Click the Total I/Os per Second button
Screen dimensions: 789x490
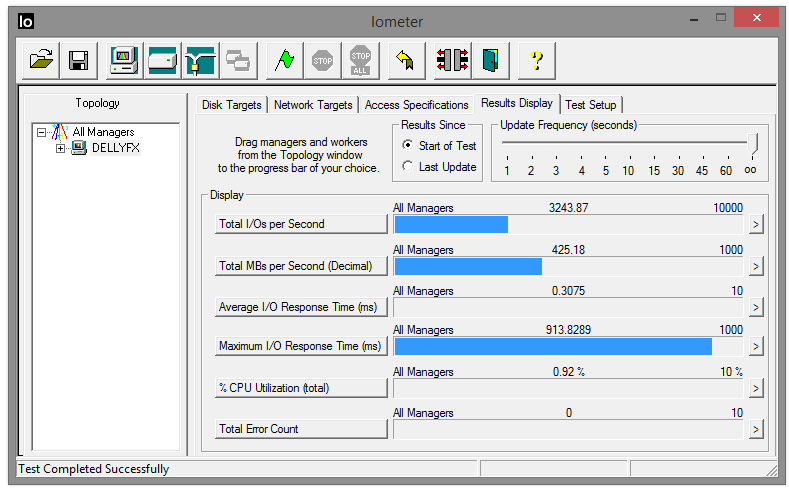point(301,224)
